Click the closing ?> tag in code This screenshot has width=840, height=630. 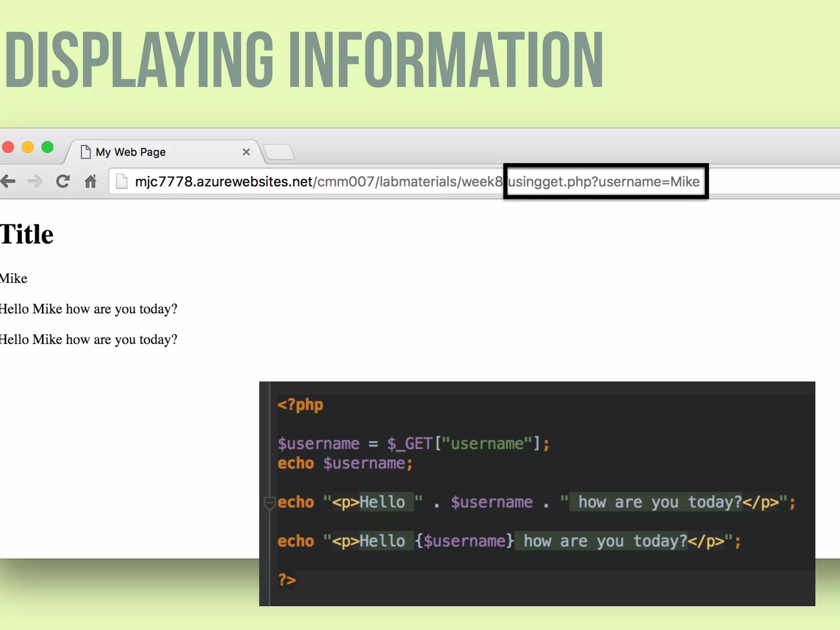click(x=287, y=580)
